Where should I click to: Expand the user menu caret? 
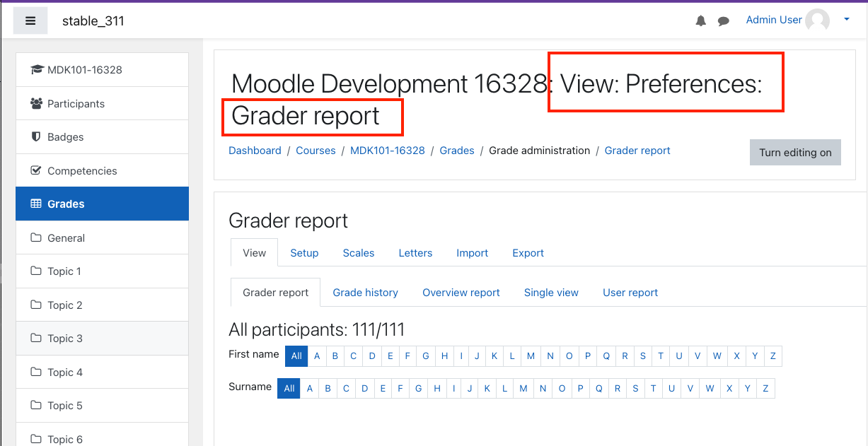847,20
